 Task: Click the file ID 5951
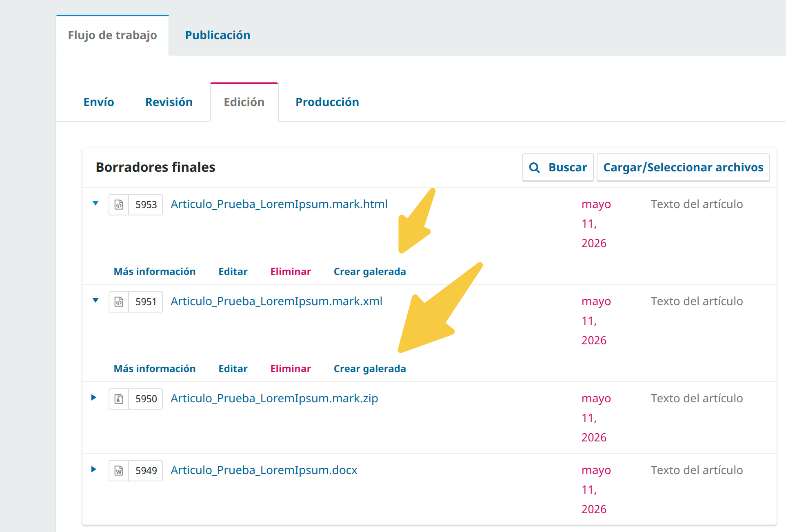click(146, 301)
